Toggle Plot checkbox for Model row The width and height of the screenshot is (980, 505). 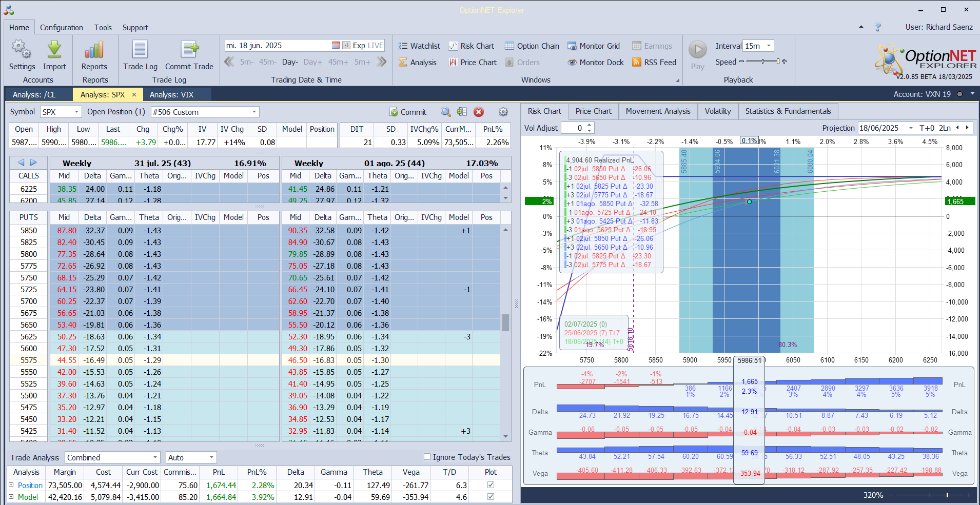[x=491, y=497]
